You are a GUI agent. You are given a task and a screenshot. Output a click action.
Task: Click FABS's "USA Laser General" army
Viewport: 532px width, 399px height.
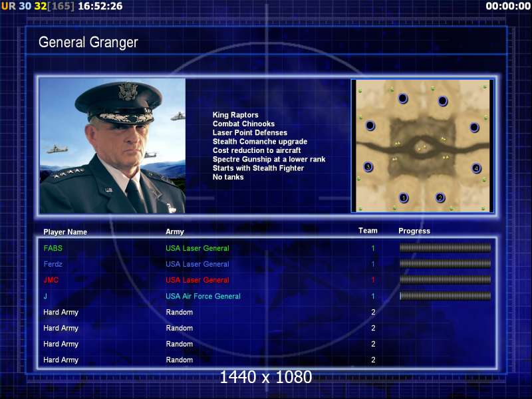(198, 248)
